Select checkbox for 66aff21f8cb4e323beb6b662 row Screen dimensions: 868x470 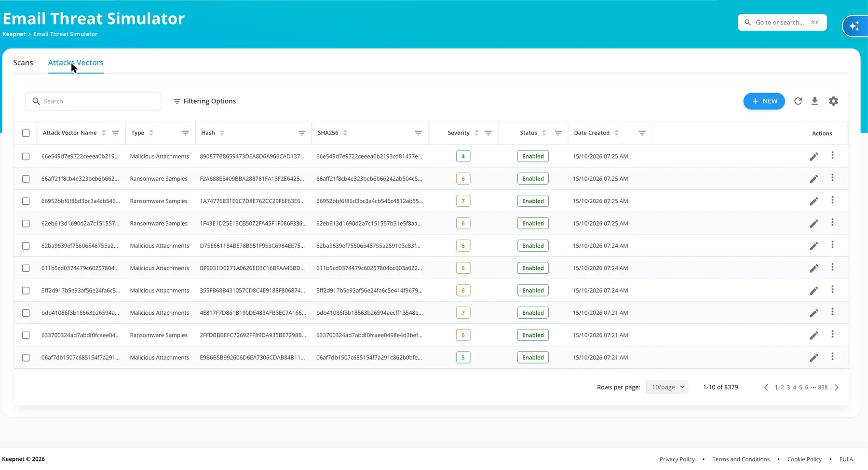[26, 179]
